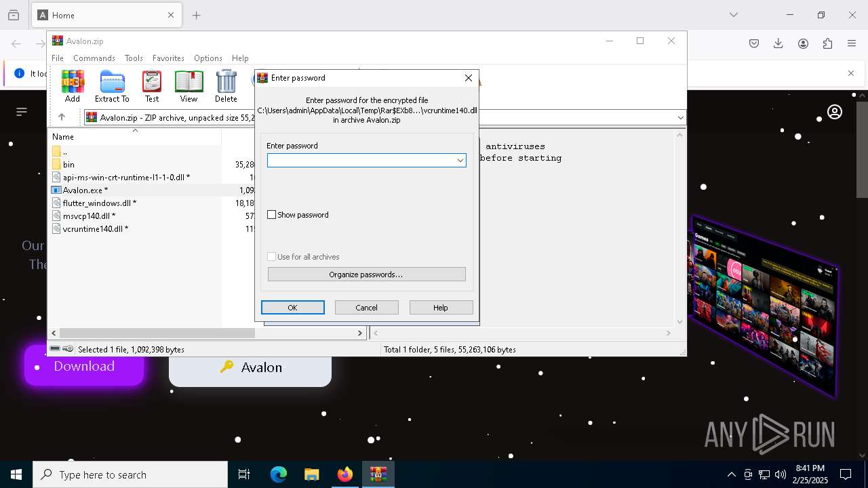Image resolution: width=868 pixels, height=488 pixels.
Task: Open File Explorer from taskbar
Action: 312,474
